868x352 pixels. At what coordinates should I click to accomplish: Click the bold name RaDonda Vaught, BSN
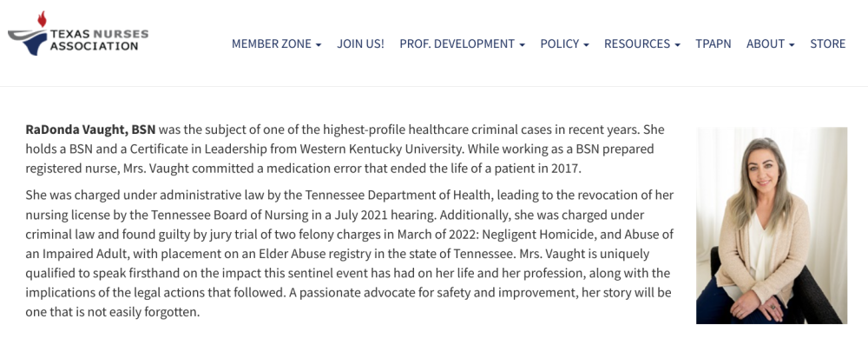click(x=90, y=130)
